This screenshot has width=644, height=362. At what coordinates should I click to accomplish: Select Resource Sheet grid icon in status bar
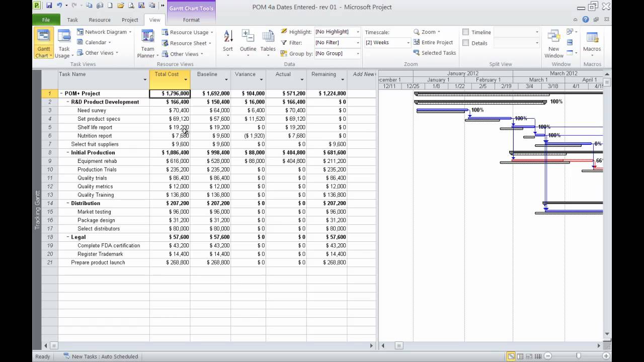coord(538,356)
